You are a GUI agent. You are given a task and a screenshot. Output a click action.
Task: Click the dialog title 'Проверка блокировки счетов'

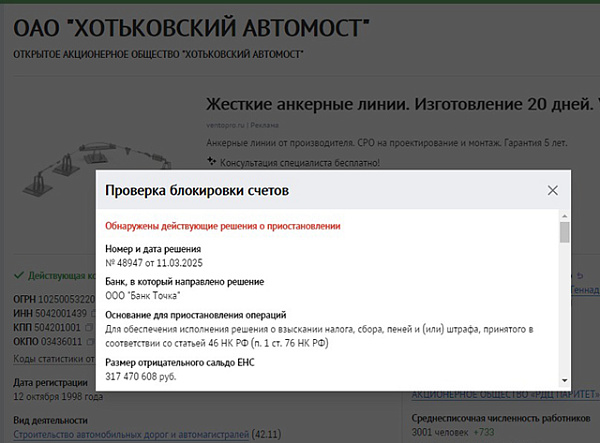click(197, 190)
